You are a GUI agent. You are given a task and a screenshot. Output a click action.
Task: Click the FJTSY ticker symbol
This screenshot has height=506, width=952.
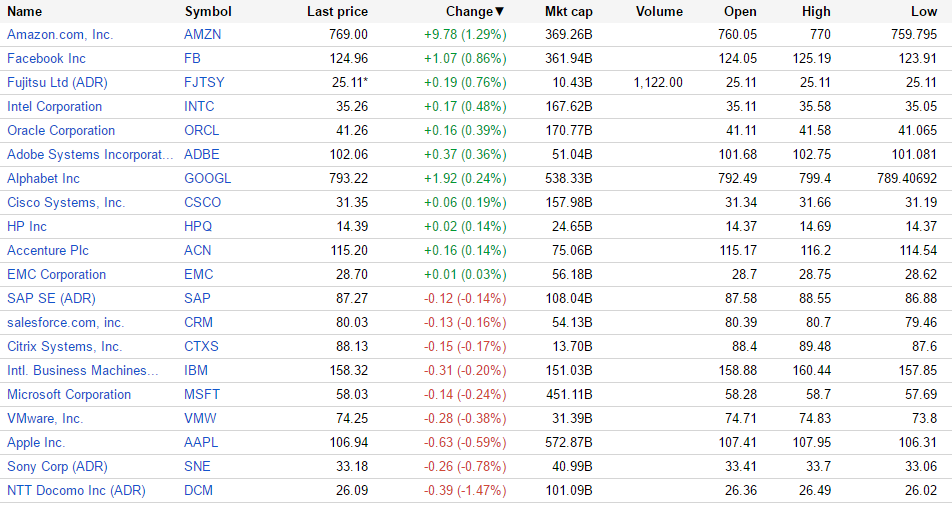(x=203, y=82)
